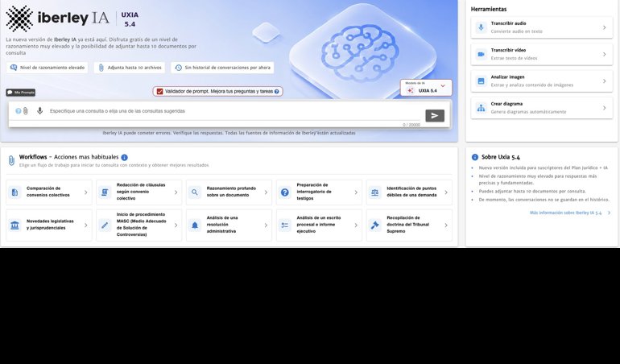Screen dimensions: 620x364
Task: Click the Herramientas panel heading
Action: click(x=489, y=9)
